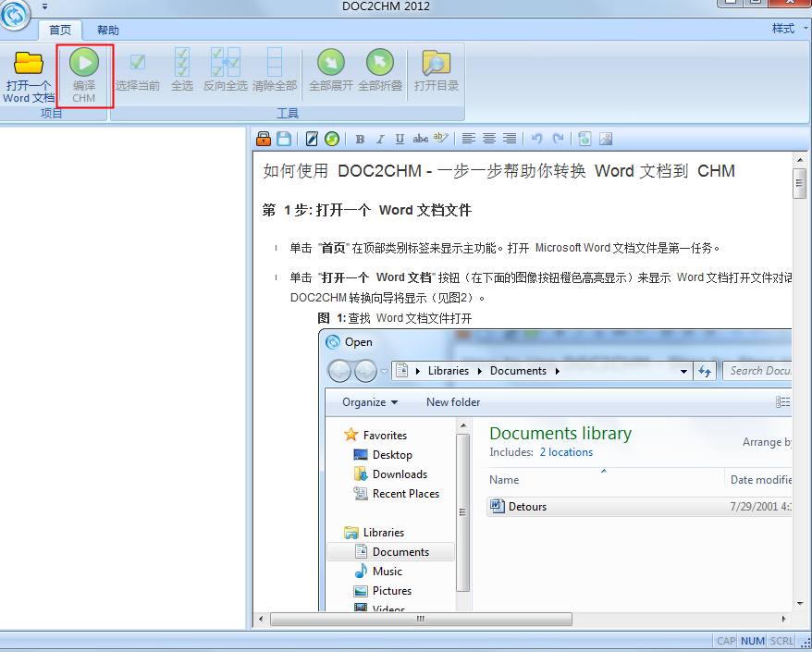Click the green Compile CHM button
812x652 pixels.
tap(84, 76)
